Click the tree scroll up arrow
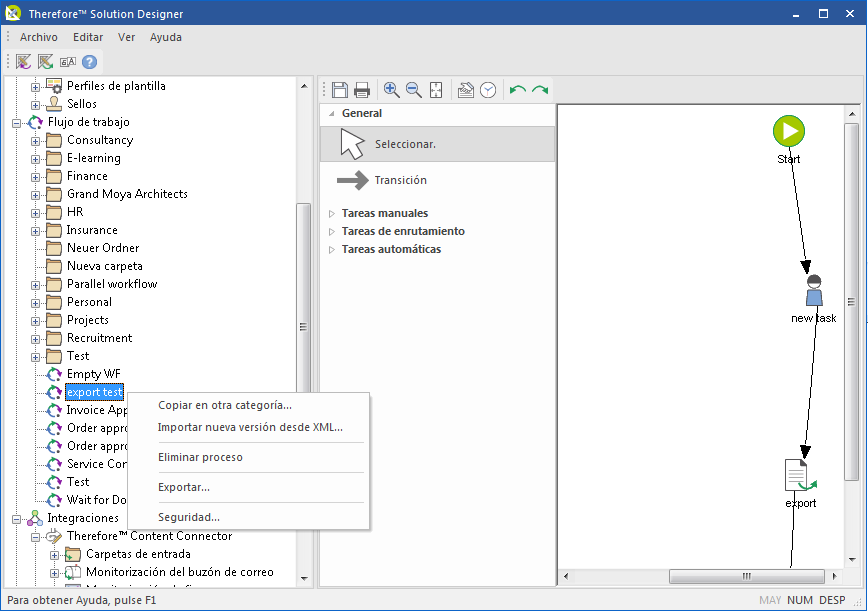The height and width of the screenshot is (612, 868). 304,86
